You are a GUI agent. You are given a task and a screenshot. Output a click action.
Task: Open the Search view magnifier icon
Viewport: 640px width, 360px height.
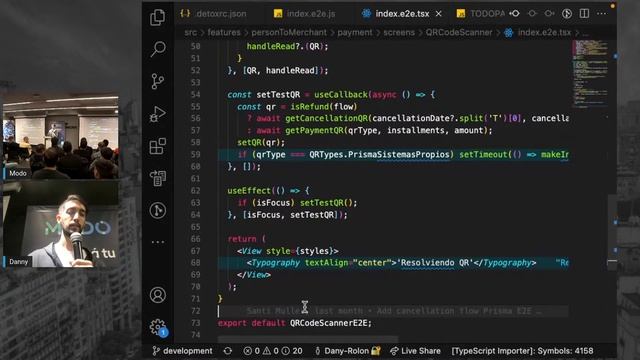(158, 49)
